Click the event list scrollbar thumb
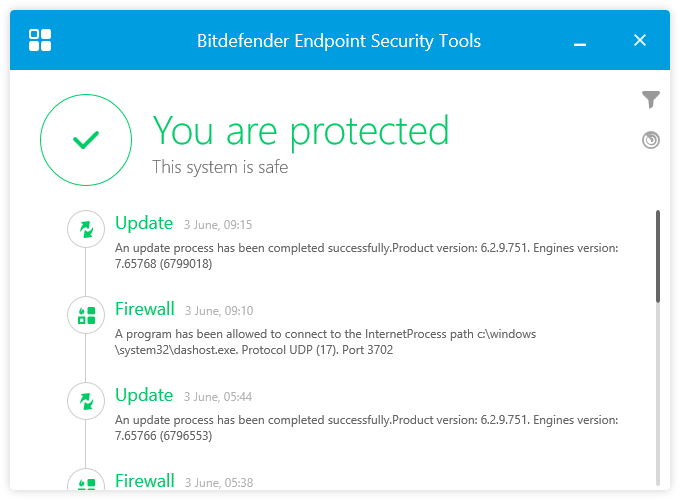 pyautogui.click(x=657, y=255)
